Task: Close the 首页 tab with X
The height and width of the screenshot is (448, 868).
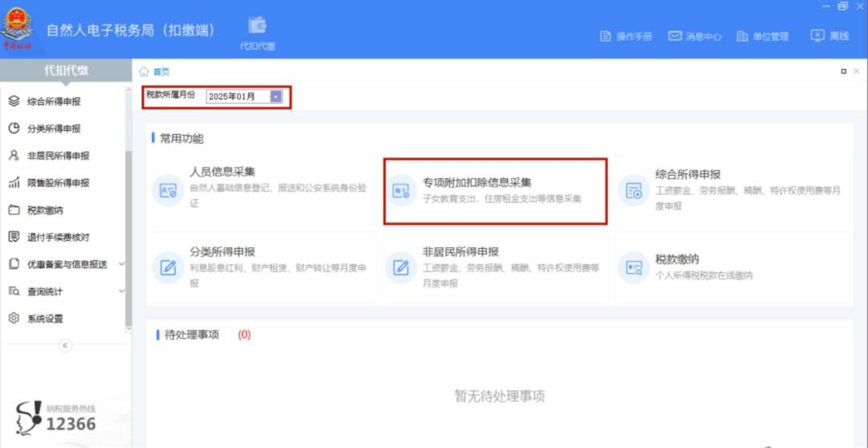Action: point(857,71)
